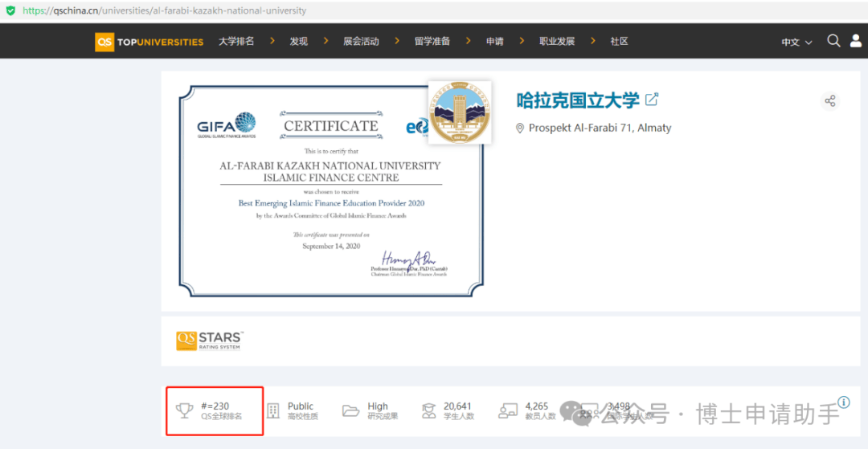Image resolution: width=868 pixels, height=449 pixels.
Task: Open the 社区 menu
Action: pos(620,42)
